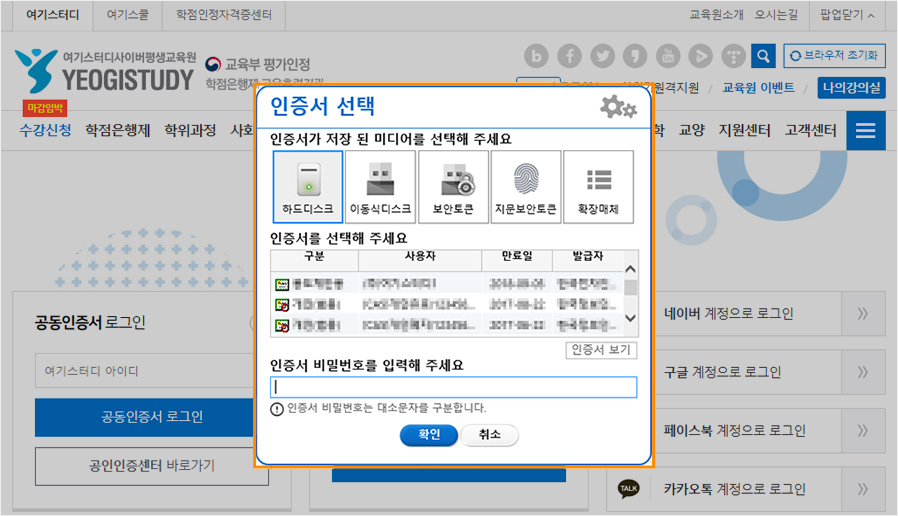Open the YouTube icon in header

pyautogui.click(x=667, y=56)
